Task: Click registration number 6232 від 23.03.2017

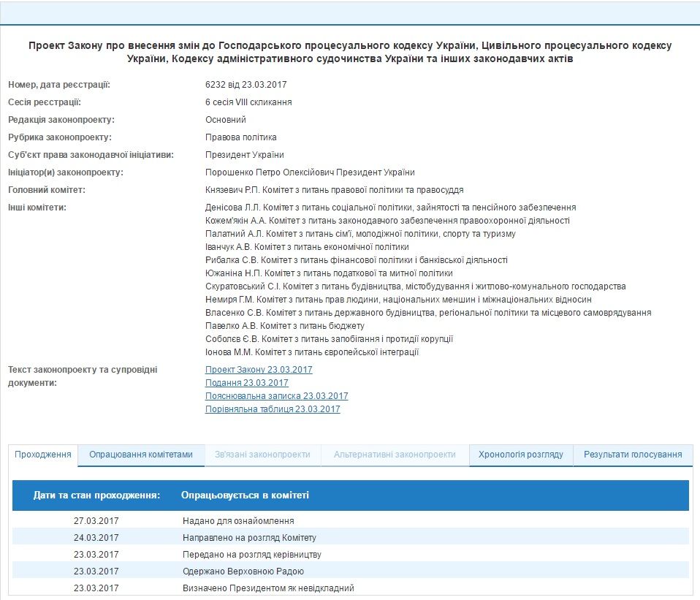Action: (x=246, y=85)
